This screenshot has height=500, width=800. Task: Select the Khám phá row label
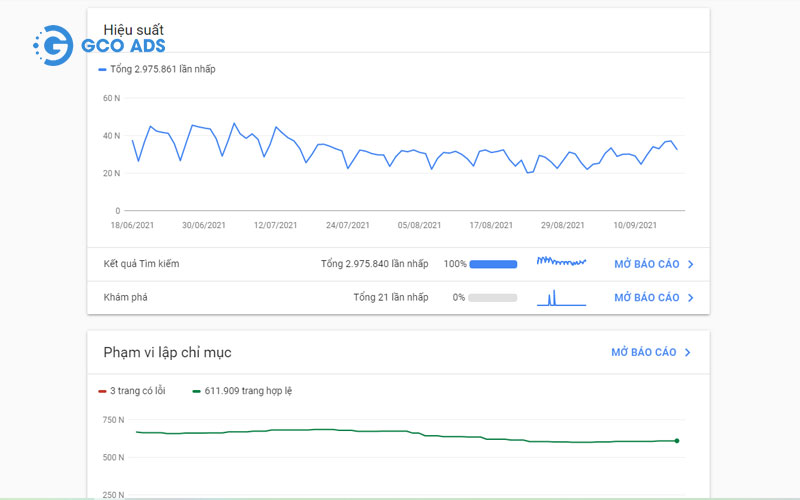[125, 298]
